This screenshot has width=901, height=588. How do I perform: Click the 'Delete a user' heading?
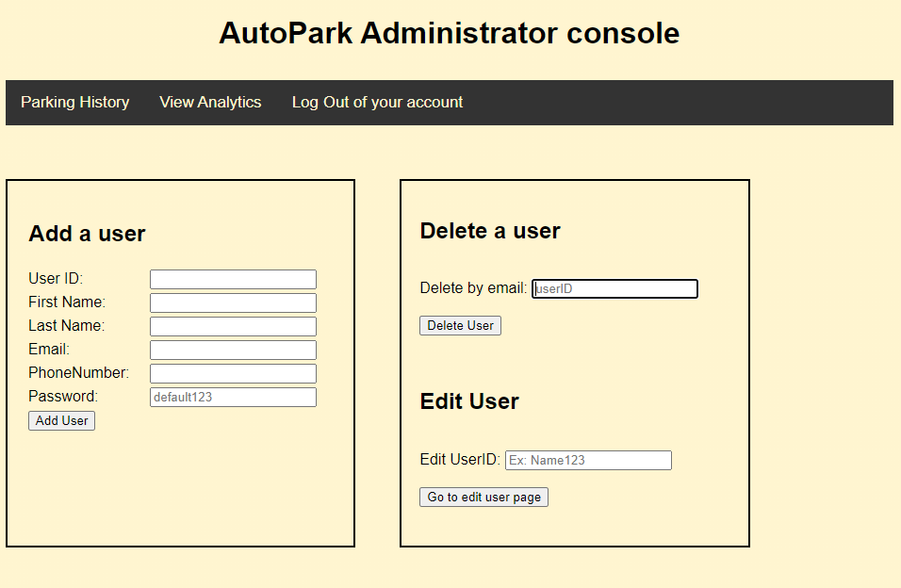coord(490,231)
